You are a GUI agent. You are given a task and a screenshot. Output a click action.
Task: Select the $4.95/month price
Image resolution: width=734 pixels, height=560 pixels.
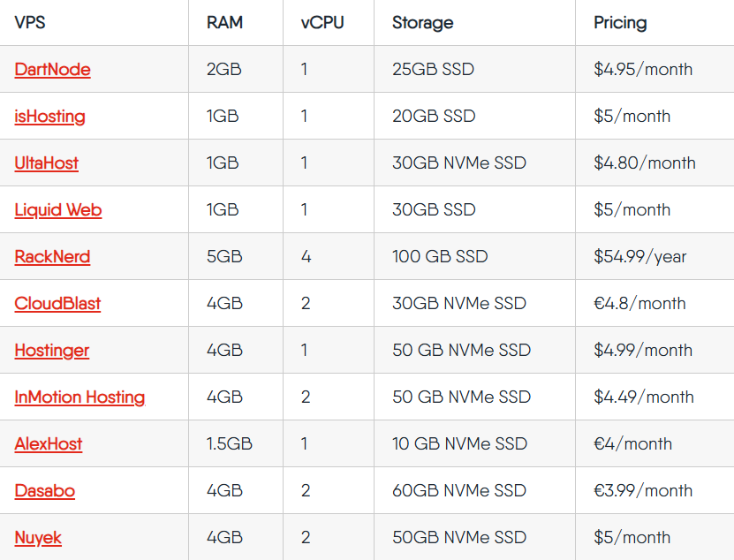coord(643,69)
